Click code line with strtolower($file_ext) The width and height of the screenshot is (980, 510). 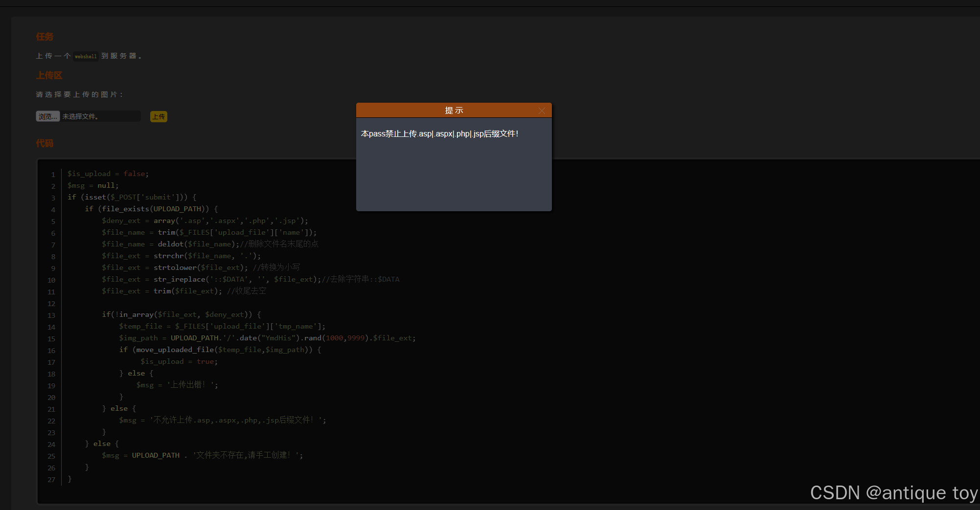coord(201,267)
